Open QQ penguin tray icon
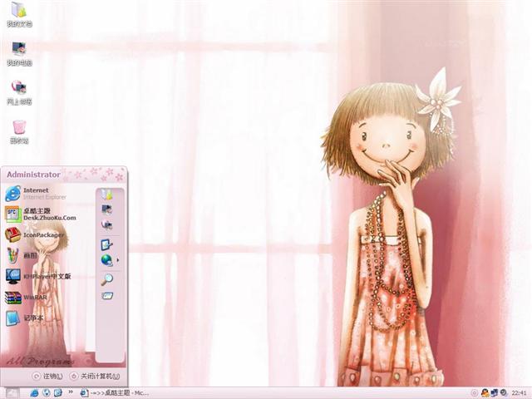This screenshot has height=399, width=532. click(x=485, y=393)
